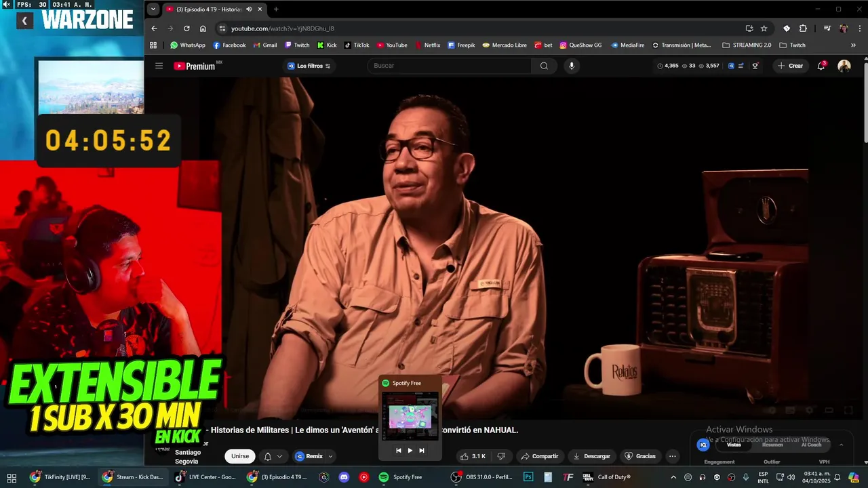Click the Compartir share button
The width and height of the screenshot is (868, 488).
(x=540, y=456)
